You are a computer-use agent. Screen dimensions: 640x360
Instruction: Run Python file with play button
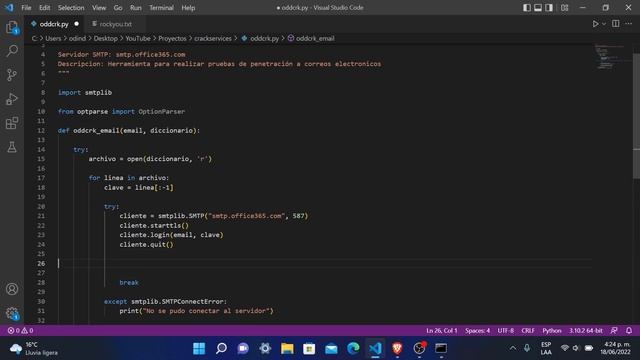pyautogui.click(x=596, y=24)
